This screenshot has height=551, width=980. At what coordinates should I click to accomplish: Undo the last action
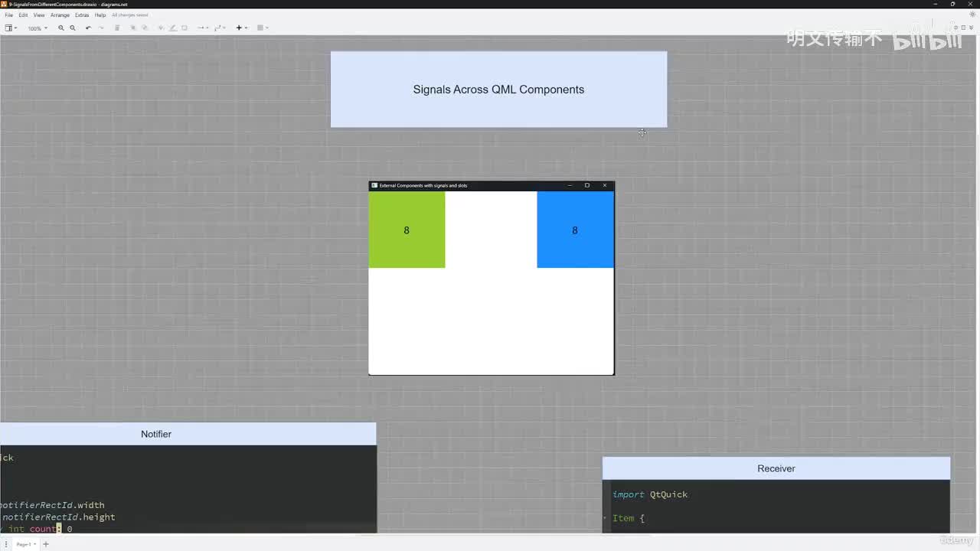(88, 28)
